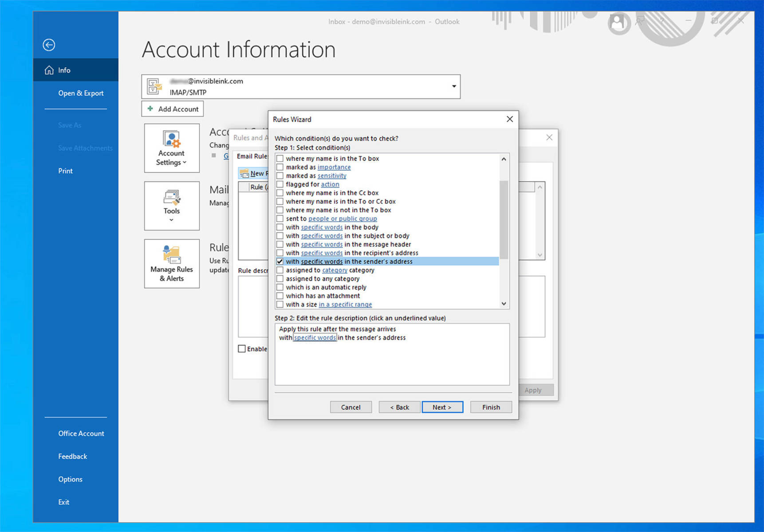Screen dimensions: 764x532
Task: Close the Rules Wizard dialog
Action: click(510, 119)
